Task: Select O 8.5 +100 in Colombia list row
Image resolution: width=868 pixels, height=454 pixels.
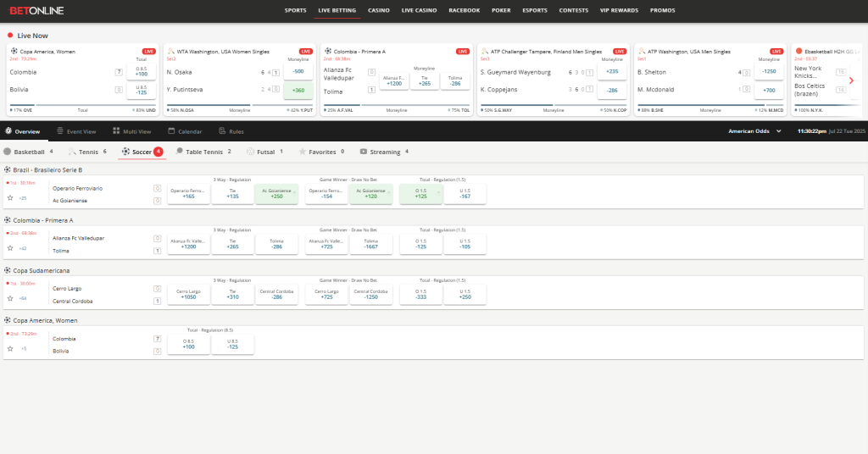Action: 188,345
